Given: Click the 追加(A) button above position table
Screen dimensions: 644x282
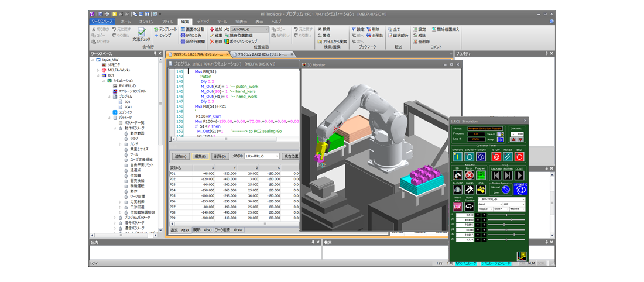Looking at the screenshot, I should 180,156.
